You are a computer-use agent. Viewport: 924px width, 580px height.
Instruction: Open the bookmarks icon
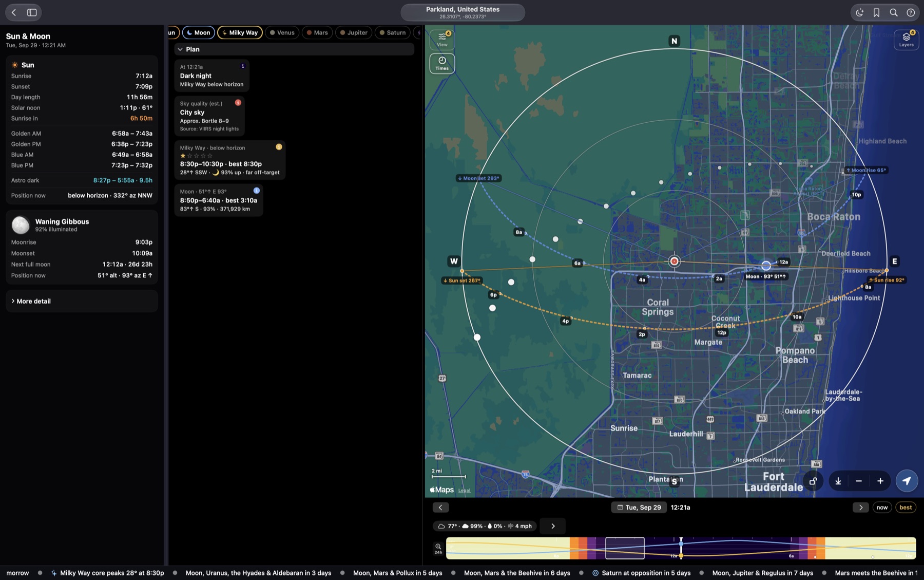pos(876,13)
